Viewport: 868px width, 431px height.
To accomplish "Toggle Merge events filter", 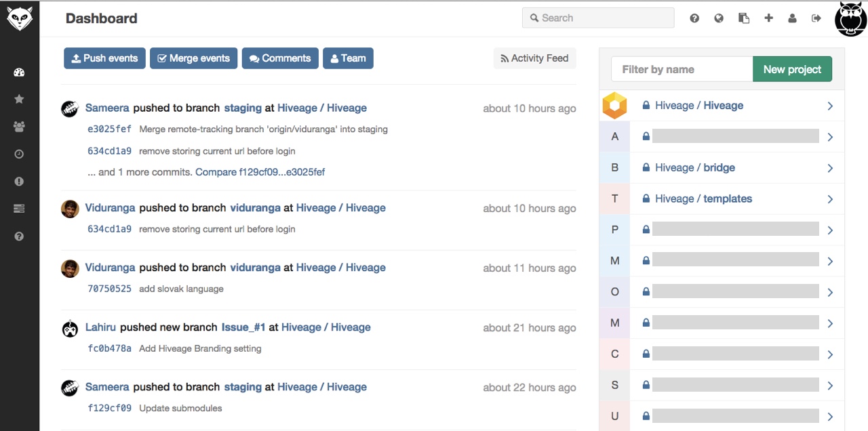I will [193, 58].
